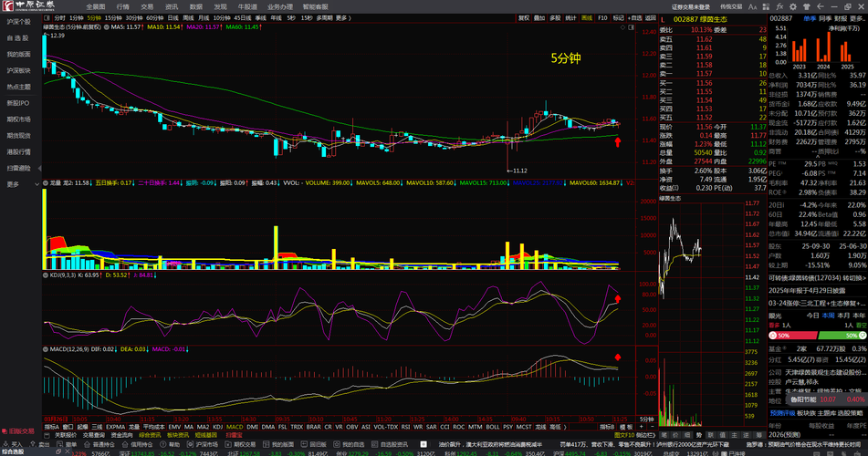The width and height of the screenshot is (868, 456).
Task: Select the 单季 report mode
Action: pos(810,19)
